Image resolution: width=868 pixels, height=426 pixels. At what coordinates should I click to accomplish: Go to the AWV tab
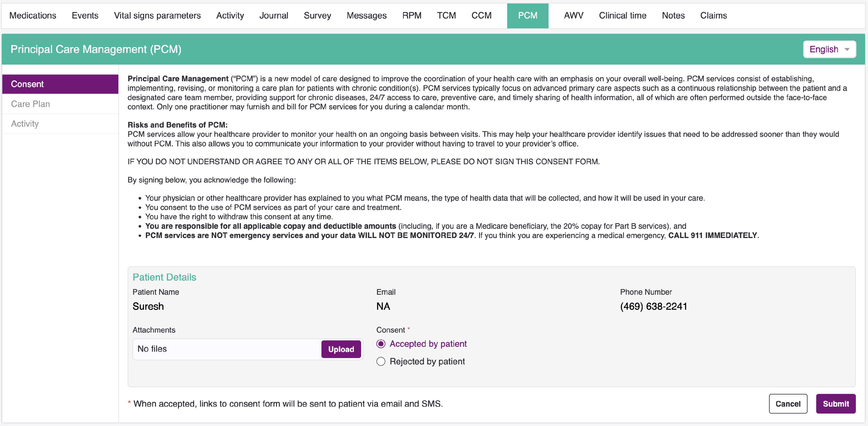pos(573,16)
